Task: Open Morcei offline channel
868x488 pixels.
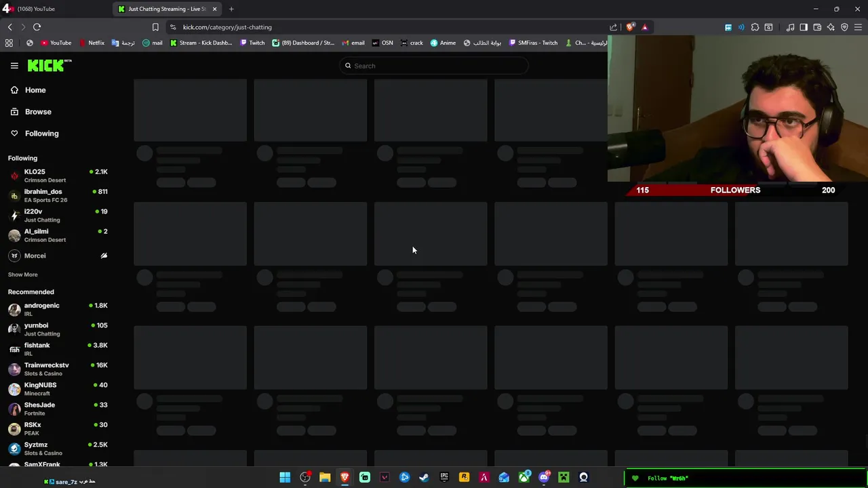Action: tap(58, 256)
